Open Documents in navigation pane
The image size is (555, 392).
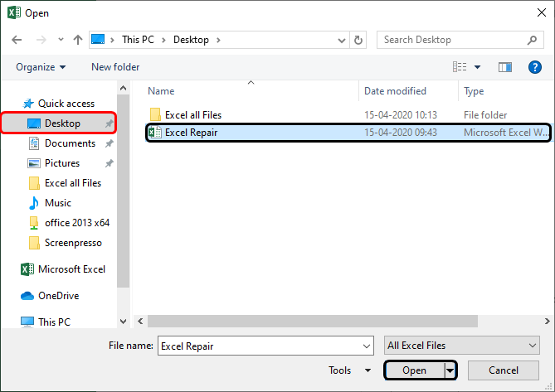(x=70, y=143)
